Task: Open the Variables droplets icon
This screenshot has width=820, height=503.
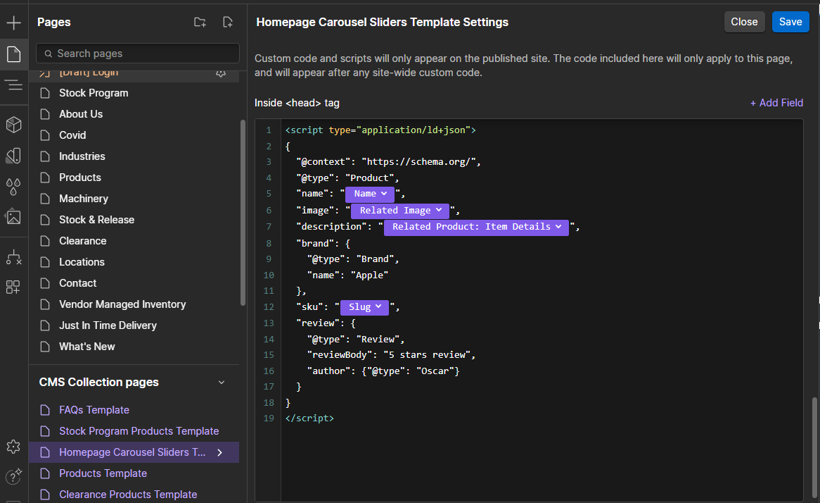Action: (x=14, y=186)
